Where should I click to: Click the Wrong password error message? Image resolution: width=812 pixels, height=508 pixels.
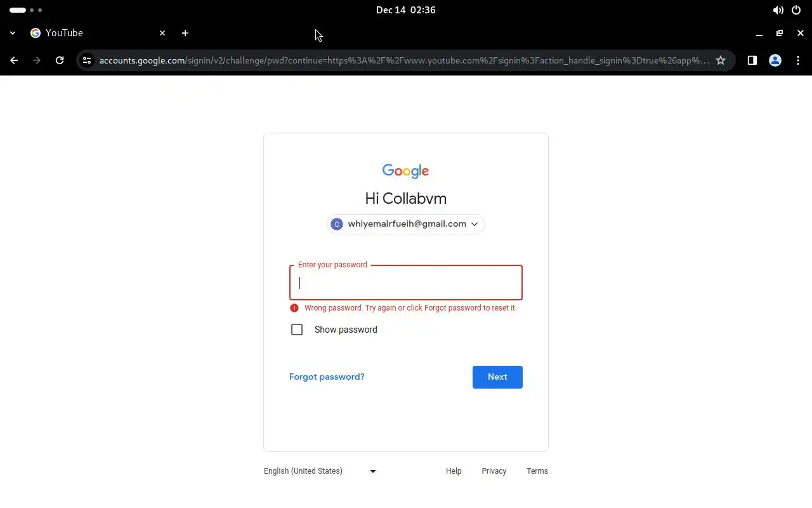pyautogui.click(x=410, y=308)
